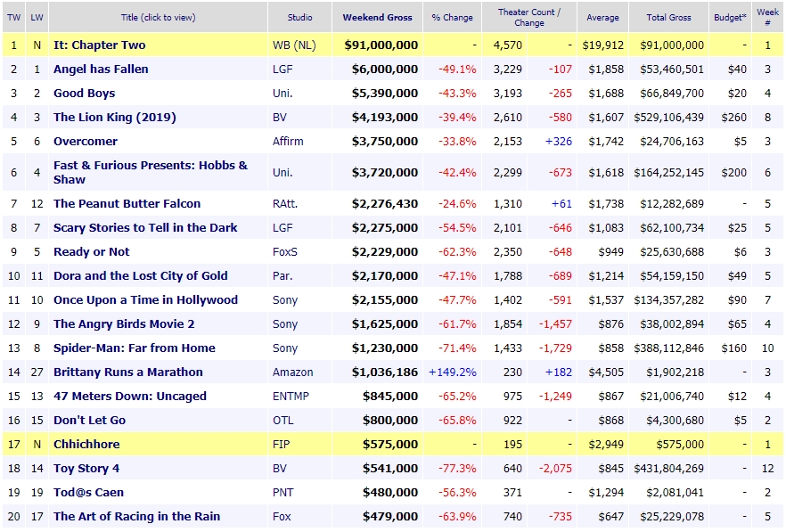Open Fast & Furious Presents: Hobbs & Shaw
The width and height of the screenshot is (786, 532).
[x=151, y=173]
